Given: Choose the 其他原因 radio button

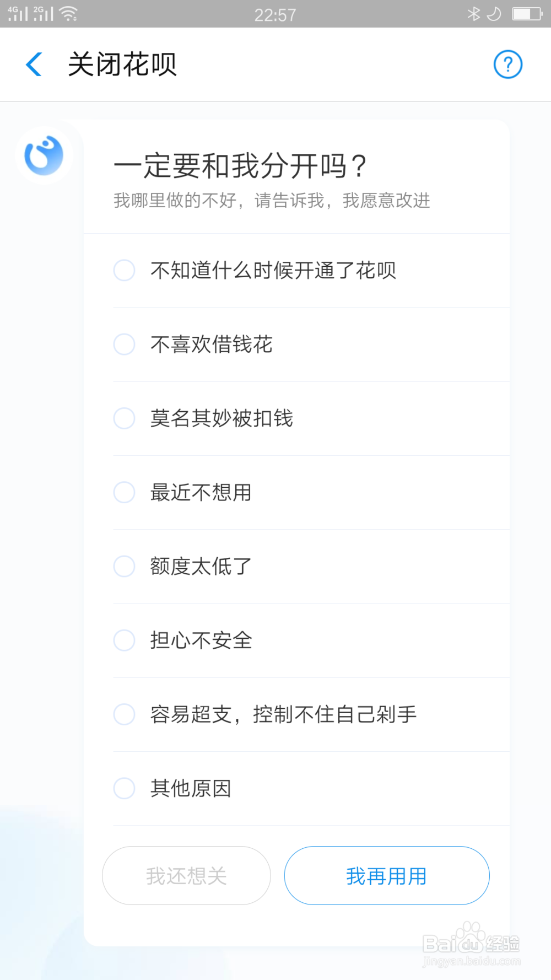Looking at the screenshot, I should click(x=124, y=788).
